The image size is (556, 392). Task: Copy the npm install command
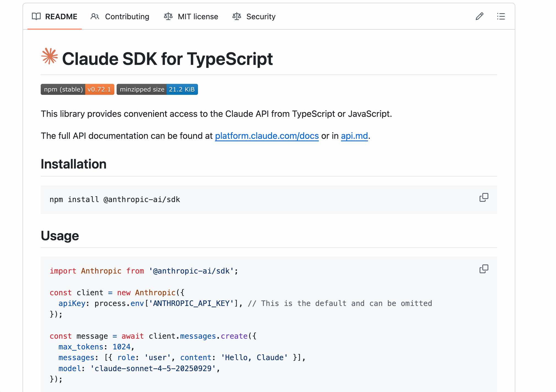[x=484, y=197]
